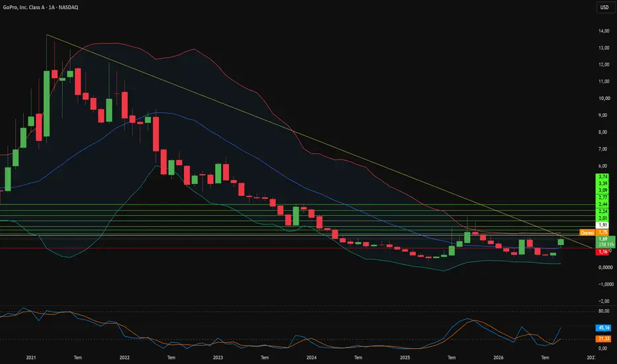Select the orange Öncesi price label
The image size is (617, 364).
pyautogui.click(x=587, y=233)
